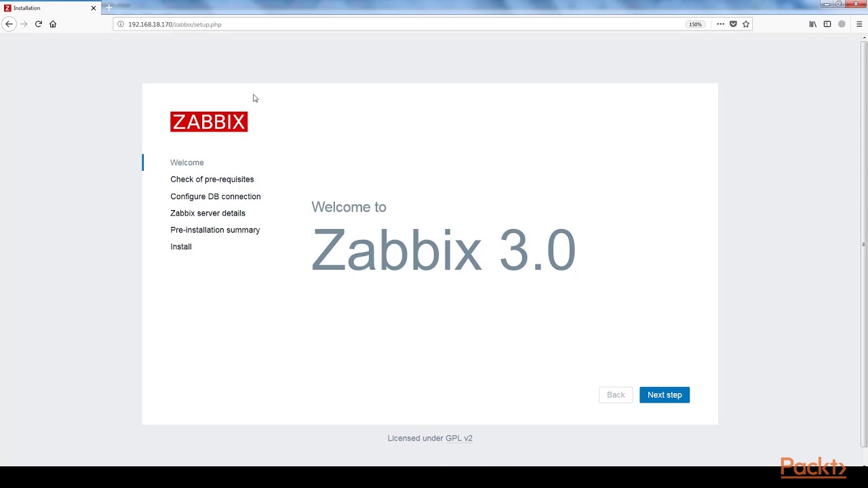Image resolution: width=868 pixels, height=488 pixels.
Task: Select the Installation browser tab
Action: tap(50, 8)
